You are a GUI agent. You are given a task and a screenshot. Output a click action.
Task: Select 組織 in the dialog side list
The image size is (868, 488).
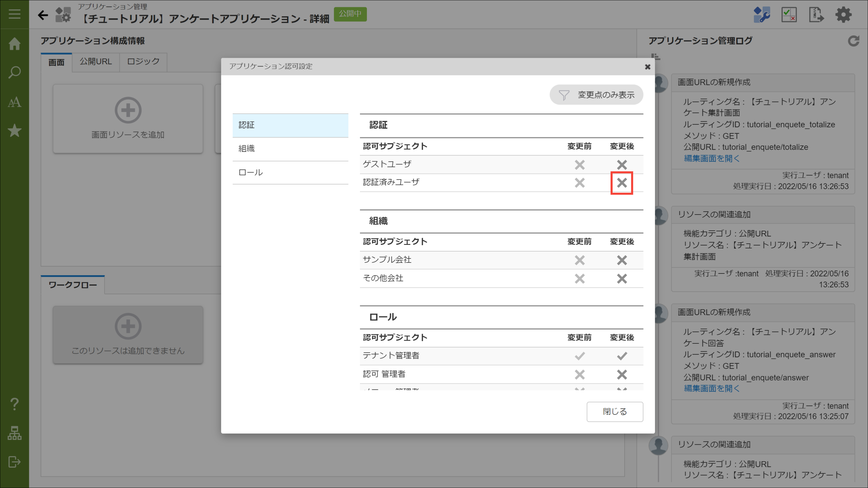[290, 149]
